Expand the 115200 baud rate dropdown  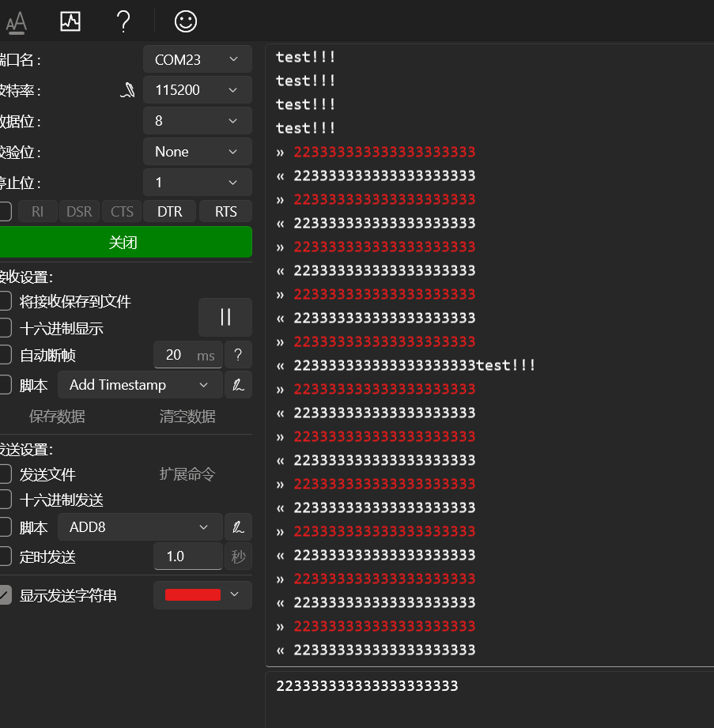[198, 90]
